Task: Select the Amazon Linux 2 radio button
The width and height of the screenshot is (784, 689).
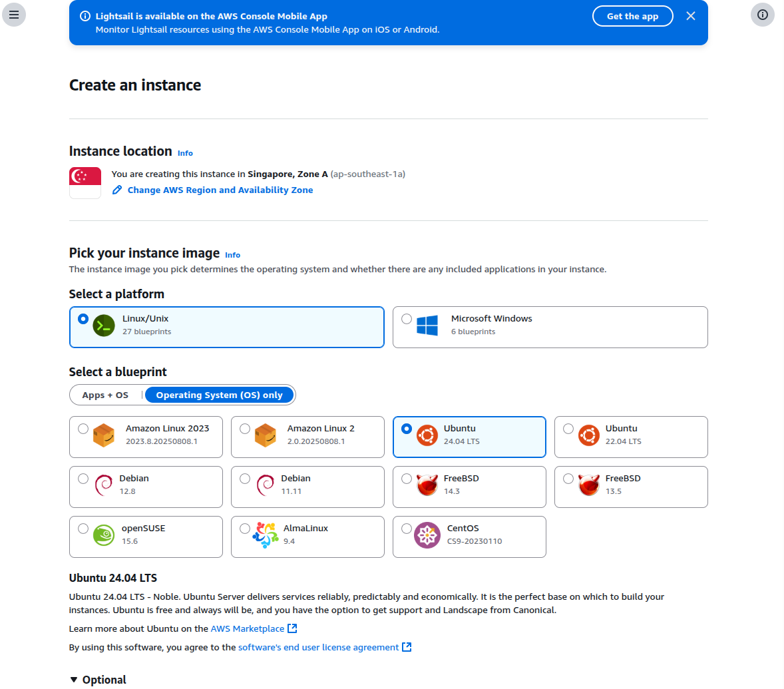Action: tap(245, 429)
